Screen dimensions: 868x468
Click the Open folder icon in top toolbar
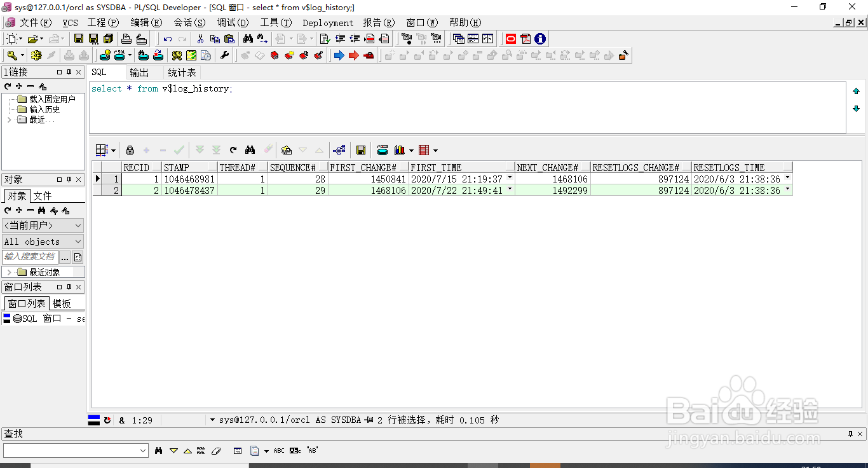click(32, 39)
